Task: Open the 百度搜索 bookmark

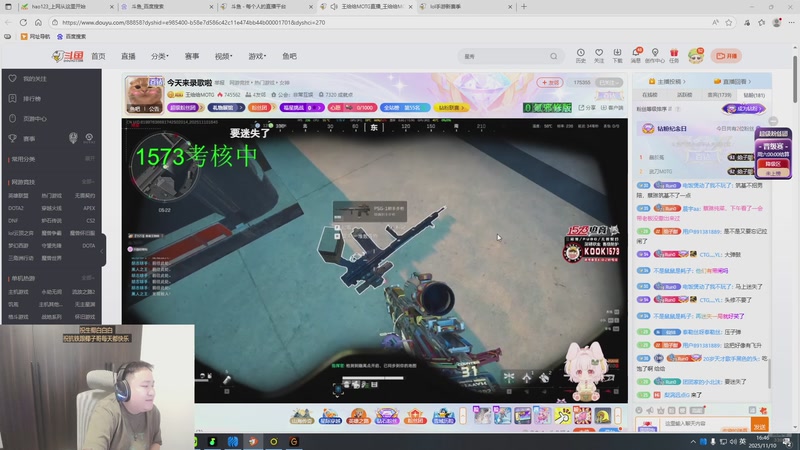Action: (71, 37)
